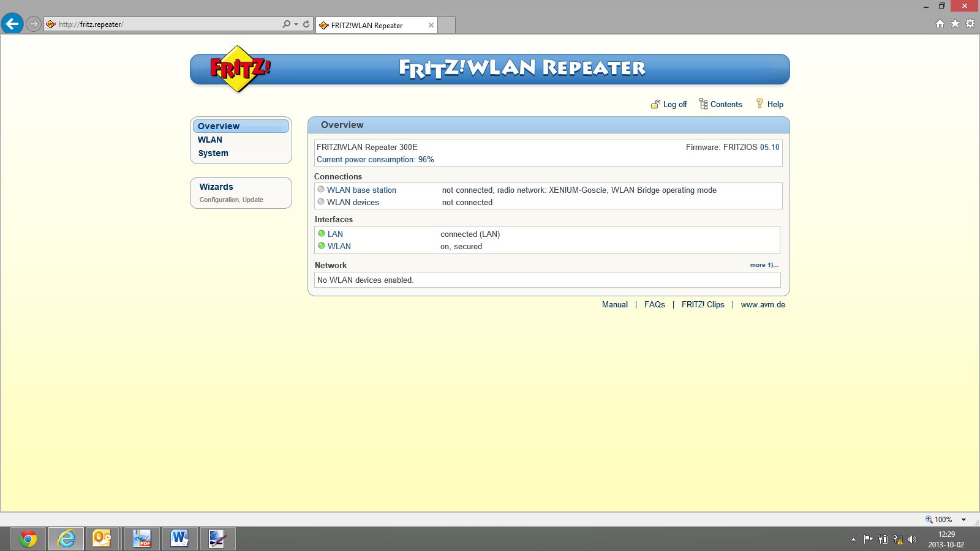Viewport: 980px width, 551px height.
Task: Click the 'more 1)...' link in Network
Action: point(764,265)
